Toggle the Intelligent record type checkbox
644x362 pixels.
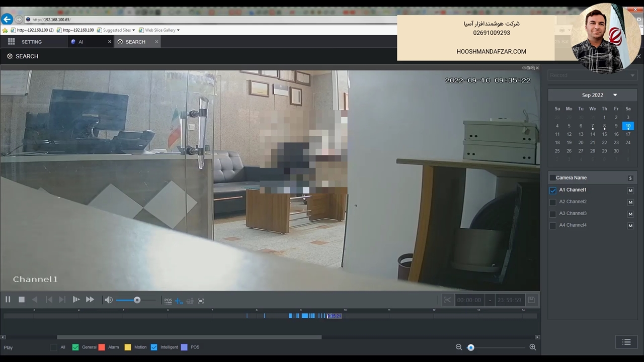tap(154, 347)
